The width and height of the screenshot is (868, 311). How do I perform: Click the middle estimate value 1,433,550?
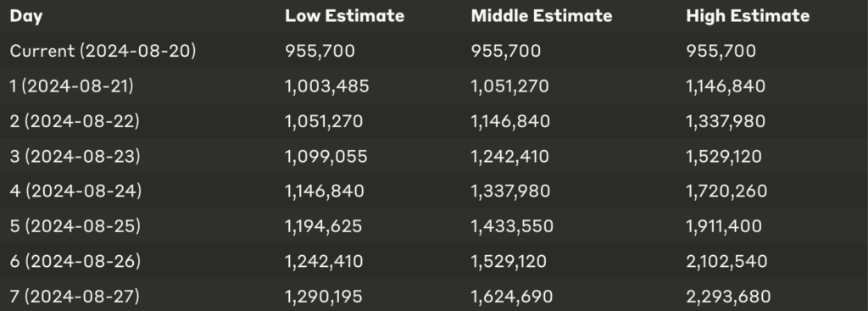pyautogui.click(x=511, y=226)
